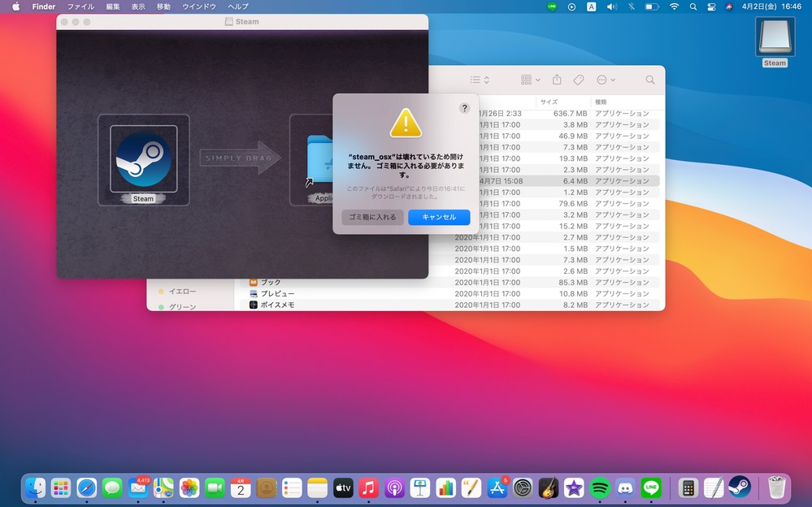Click the battery icon in menu bar

[x=651, y=6]
